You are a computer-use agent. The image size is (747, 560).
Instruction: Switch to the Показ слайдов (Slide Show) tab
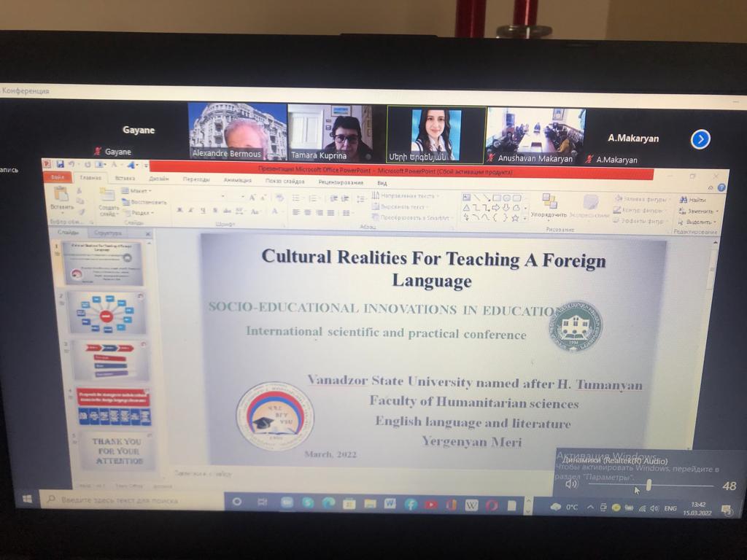(285, 181)
